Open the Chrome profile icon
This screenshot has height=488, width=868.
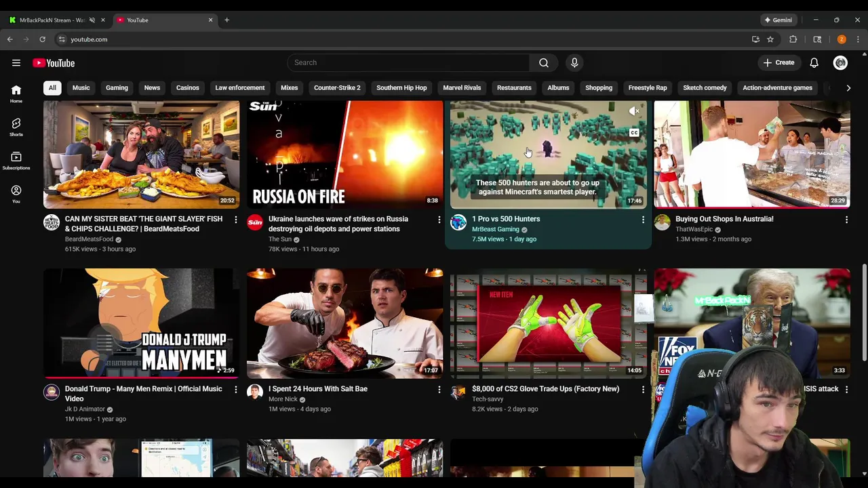point(842,39)
